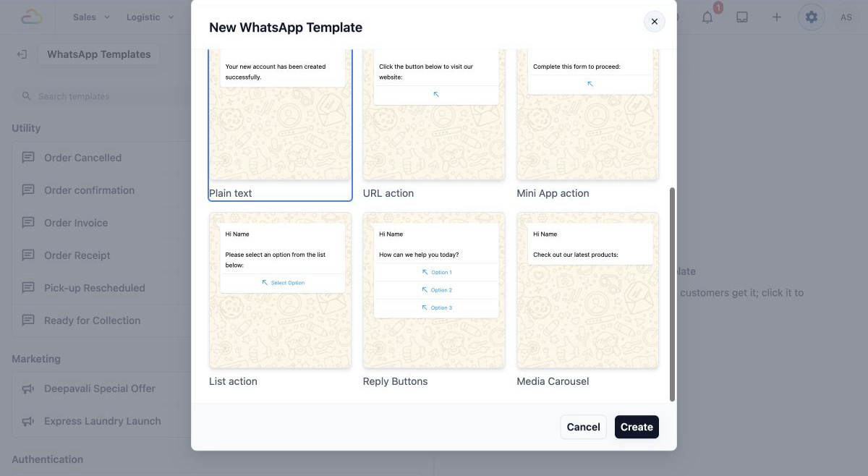The image size is (868, 476).
Task: Click the message icon beside Order Cancelled
Action: (28, 158)
